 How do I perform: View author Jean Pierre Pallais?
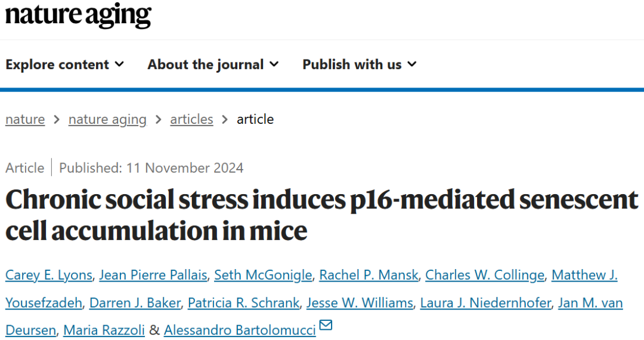[x=153, y=275]
